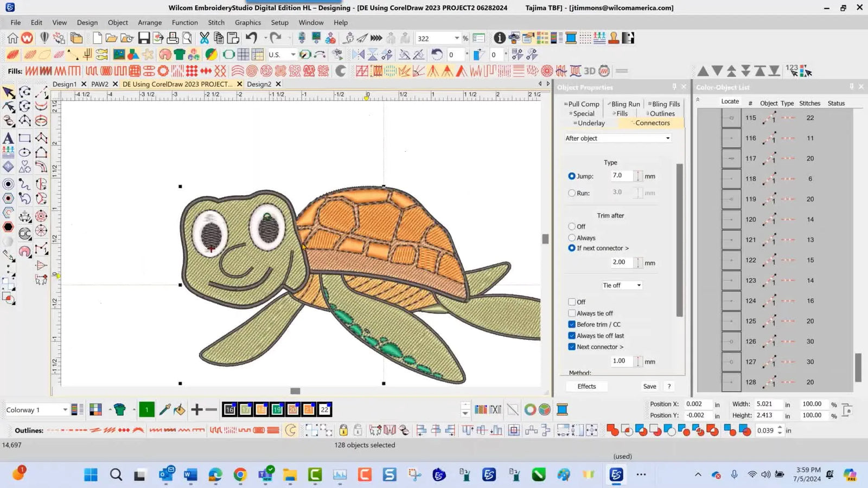Viewport: 868px width, 488px height.
Task: Open the Underlay properties tab
Action: pos(591,123)
